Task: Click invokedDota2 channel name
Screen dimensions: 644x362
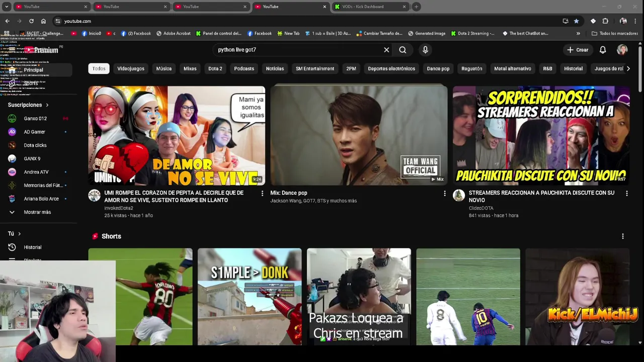Action: (119, 208)
